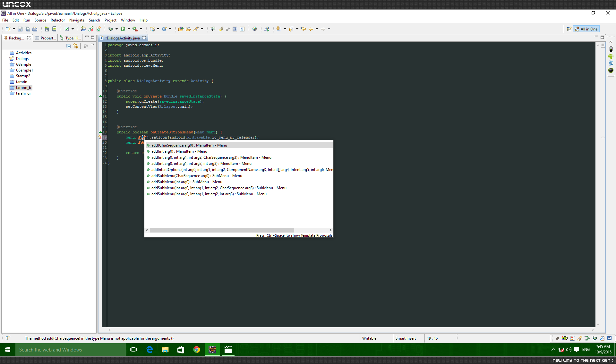616x364 pixels.
Task: Switch to the Type Hierarchy tab
Action: point(71,38)
